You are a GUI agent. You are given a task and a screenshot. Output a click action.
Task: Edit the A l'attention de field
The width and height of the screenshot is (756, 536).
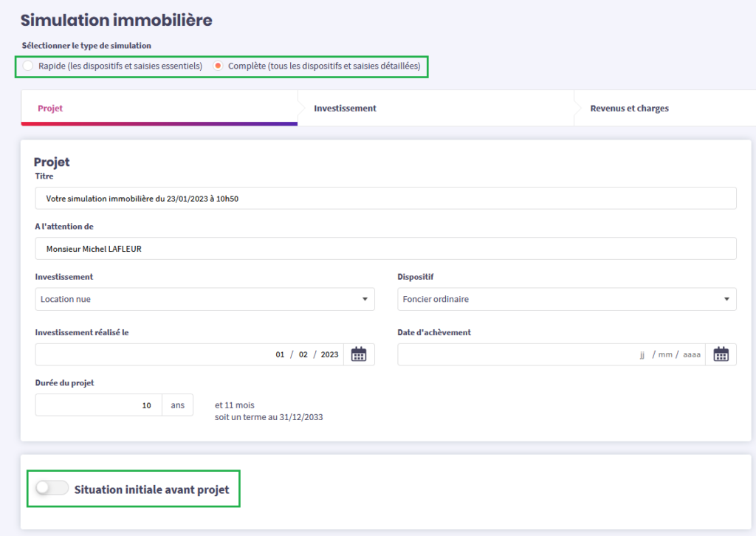(x=385, y=249)
